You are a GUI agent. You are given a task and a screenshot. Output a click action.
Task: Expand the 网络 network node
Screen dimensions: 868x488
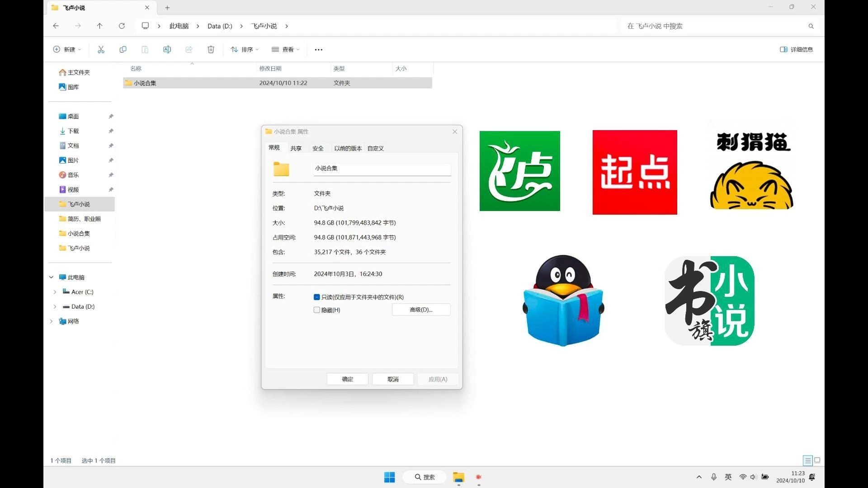tap(51, 321)
